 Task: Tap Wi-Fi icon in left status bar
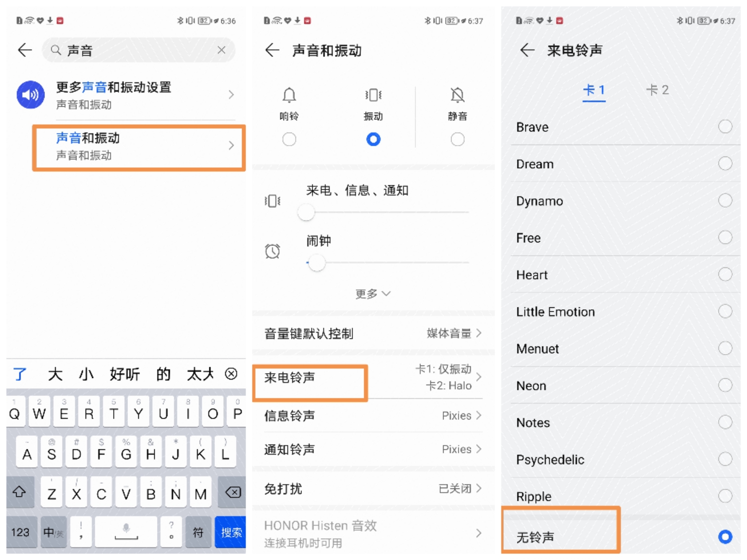click(x=30, y=21)
